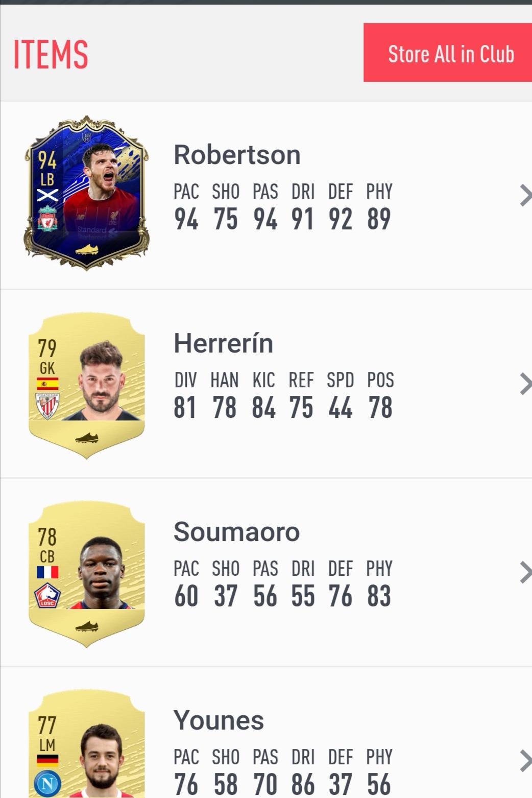Image resolution: width=532 pixels, height=798 pixels.
Task: Click the boot chemistry icon on Herrerín's card
Action: (x=87, y=438)
